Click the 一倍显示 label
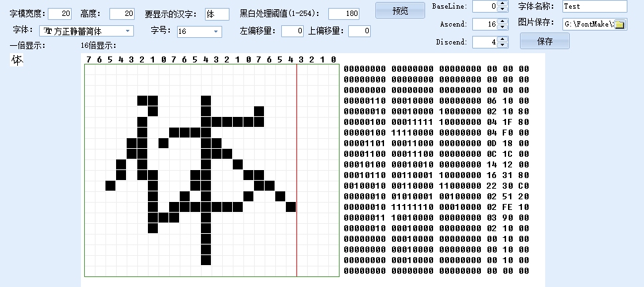 27,46
